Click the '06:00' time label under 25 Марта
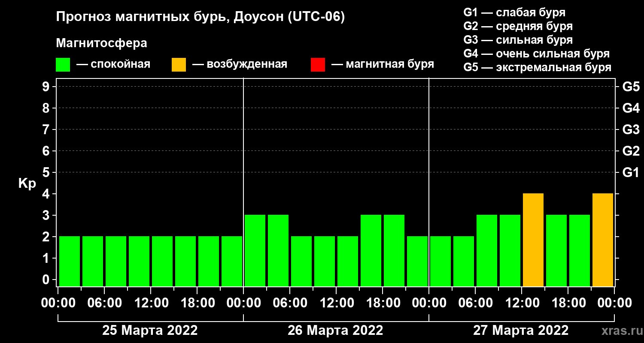 tap(104, 303)
